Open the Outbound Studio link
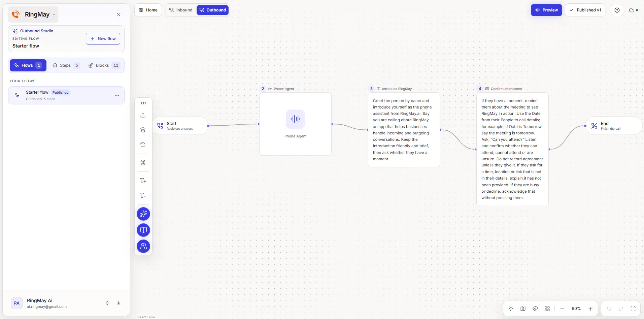 33,31
